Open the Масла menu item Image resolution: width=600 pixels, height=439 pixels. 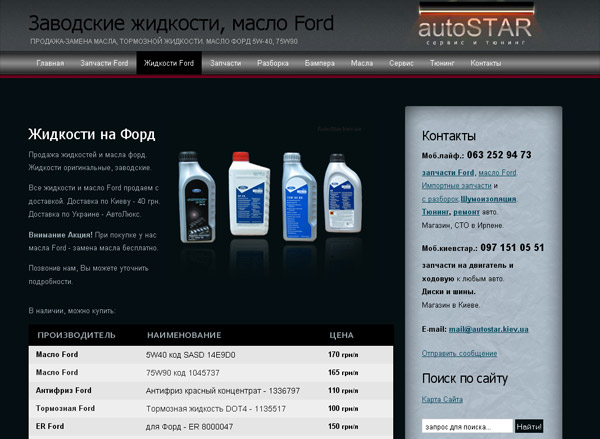pyautogui.click(x=362, y=63)
